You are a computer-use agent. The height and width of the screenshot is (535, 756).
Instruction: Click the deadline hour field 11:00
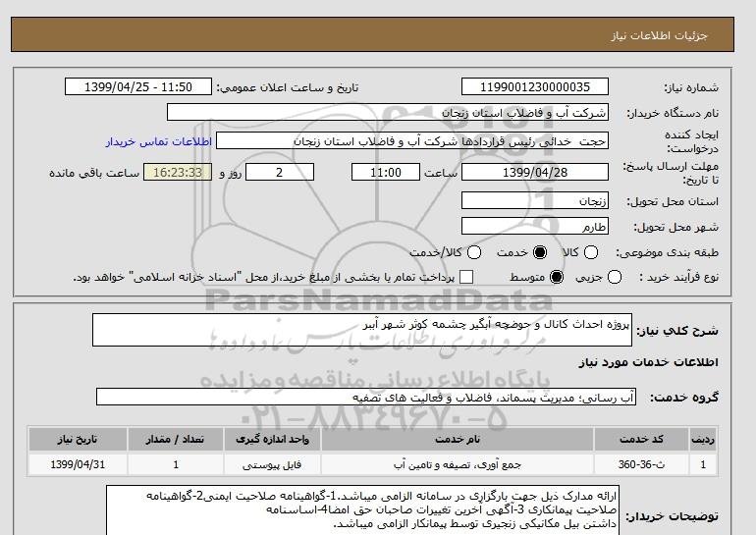click(x=386, y=172)
